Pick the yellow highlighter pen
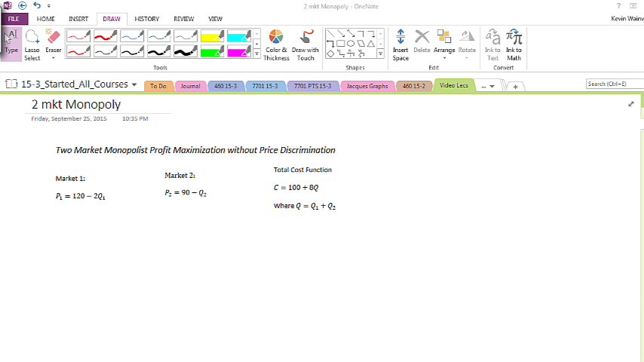The image size is (644, 362). pos(212,35)
